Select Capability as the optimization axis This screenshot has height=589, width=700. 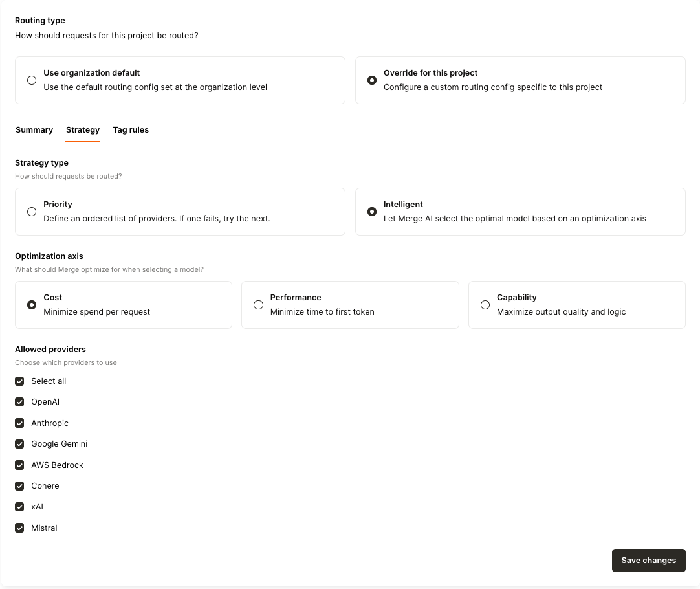tap(485, 304)
